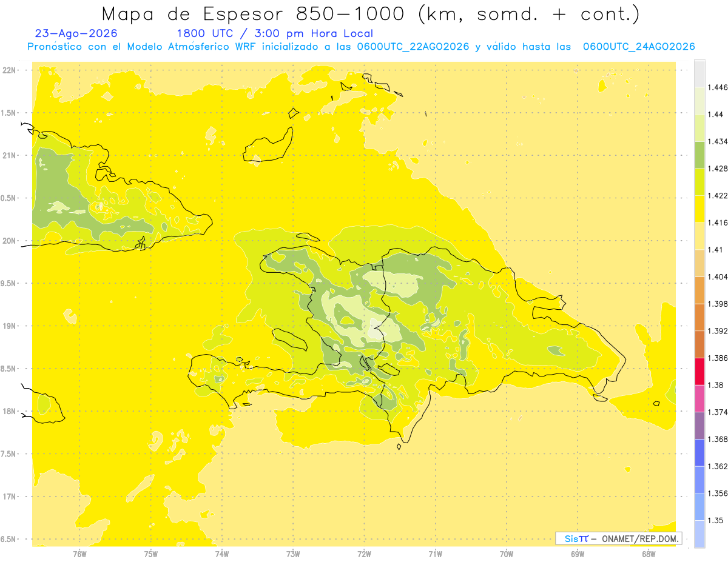Click the colorbar value "1.428"
This screenshot has height=562, width=728.
[x=719, y=169]
